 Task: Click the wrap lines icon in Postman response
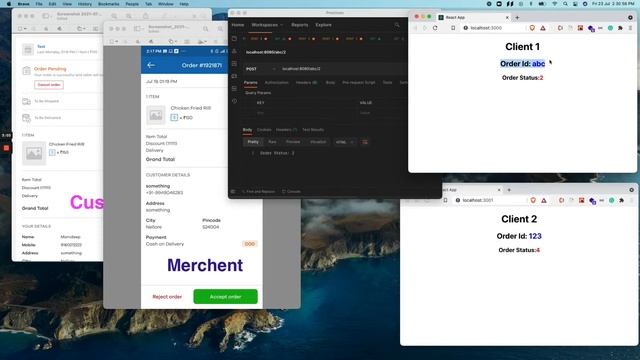point(365,142)
